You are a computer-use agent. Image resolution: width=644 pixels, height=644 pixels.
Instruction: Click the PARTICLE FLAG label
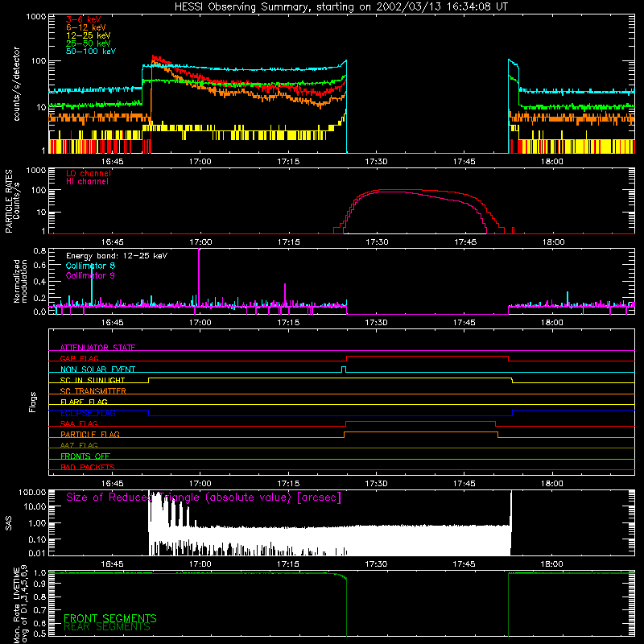[90, 434]
